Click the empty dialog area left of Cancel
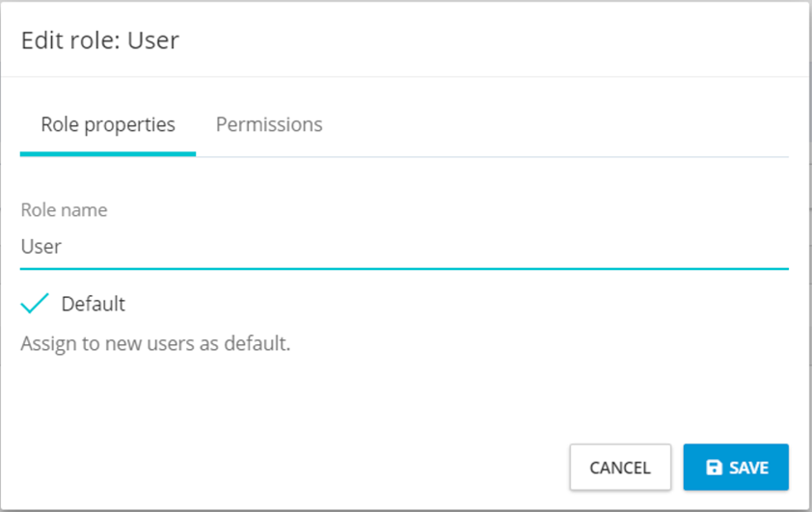The width and height of the screenshot is (812, 512). (x=289, y=468)
